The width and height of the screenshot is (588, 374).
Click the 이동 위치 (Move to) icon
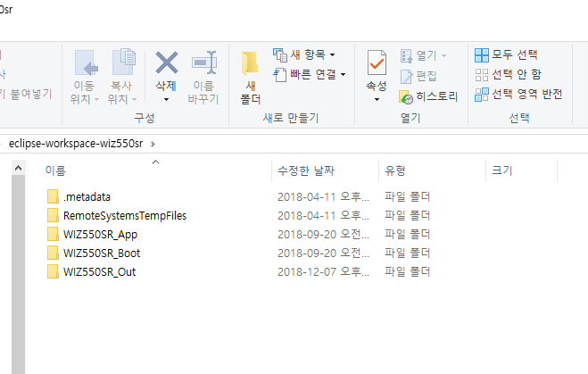(x=86, y=63)
